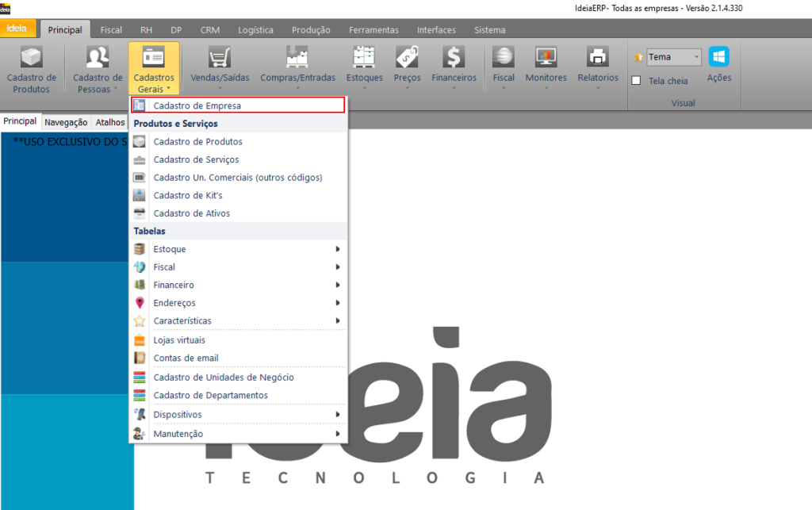The width and height of the screenshot is (812, 510).
Task: Switch to the Navegação panel tab
Action: tap(66, 122)
